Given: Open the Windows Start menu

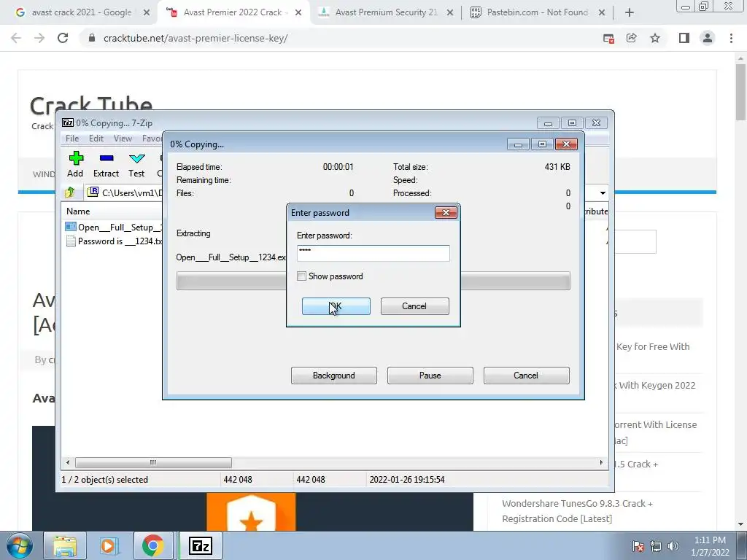Looking at the screenshot, I should tap(18, 545).
